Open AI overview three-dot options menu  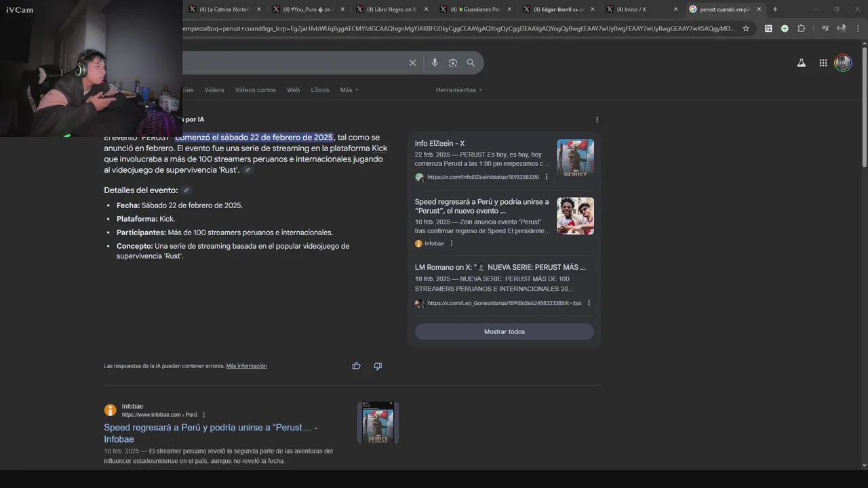[597, 120]
